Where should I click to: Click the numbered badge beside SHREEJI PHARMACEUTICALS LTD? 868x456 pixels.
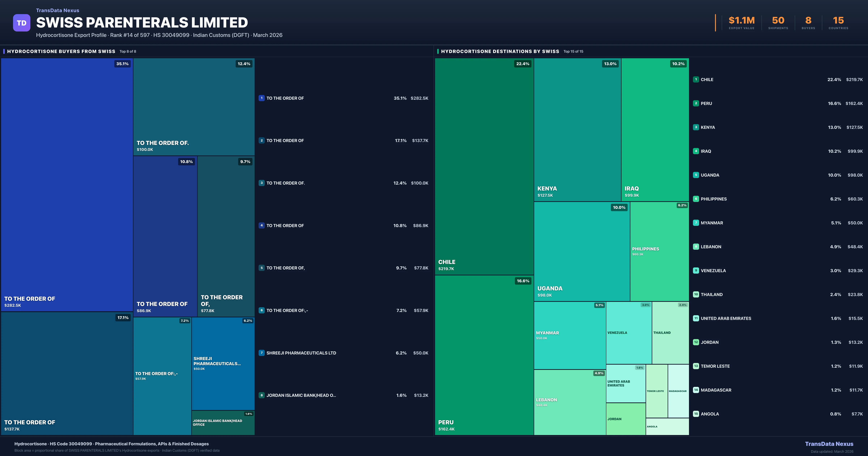[x=262, y=353]
